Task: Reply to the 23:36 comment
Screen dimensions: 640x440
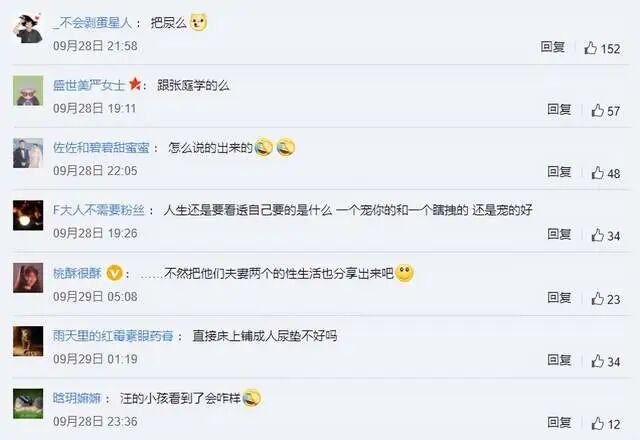Action: (x=559, y=422)
